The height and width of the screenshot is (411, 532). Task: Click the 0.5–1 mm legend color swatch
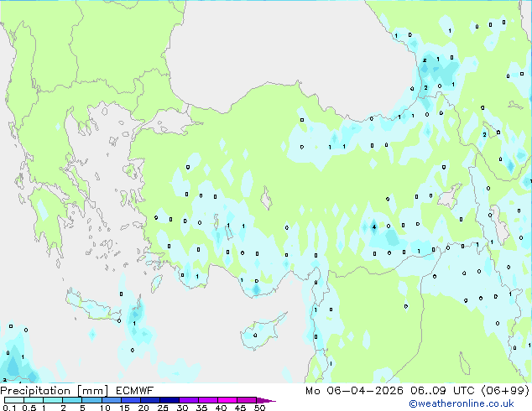pos(34,400)
